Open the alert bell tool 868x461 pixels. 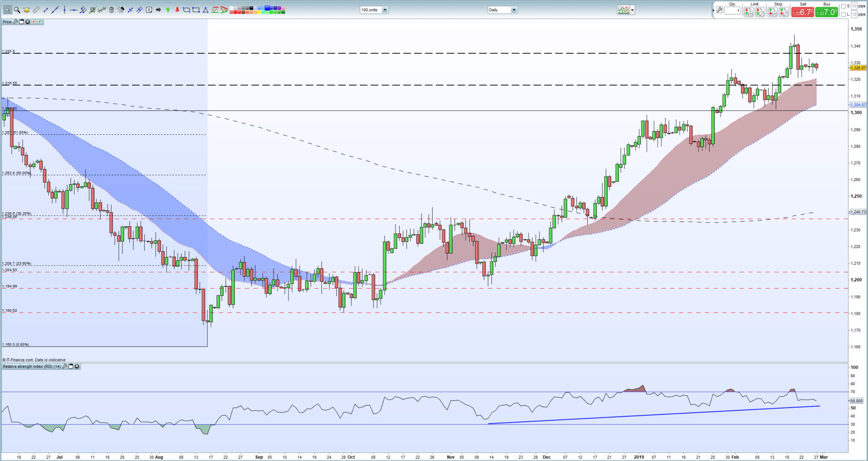tap(26, 10)
